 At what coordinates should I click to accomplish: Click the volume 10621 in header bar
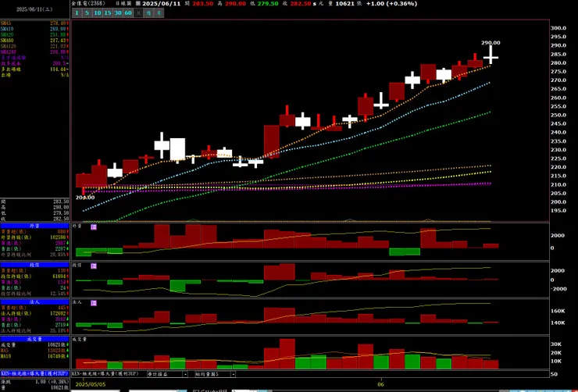coord(345,3)
